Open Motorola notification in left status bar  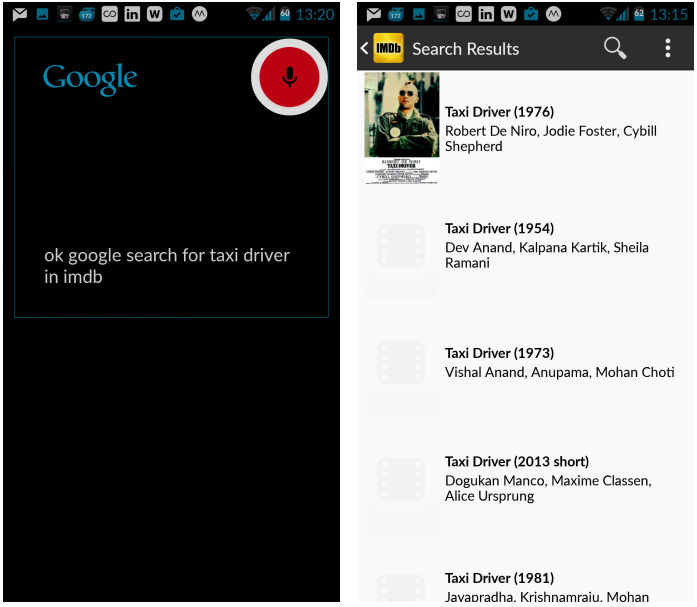click(200, 15)
